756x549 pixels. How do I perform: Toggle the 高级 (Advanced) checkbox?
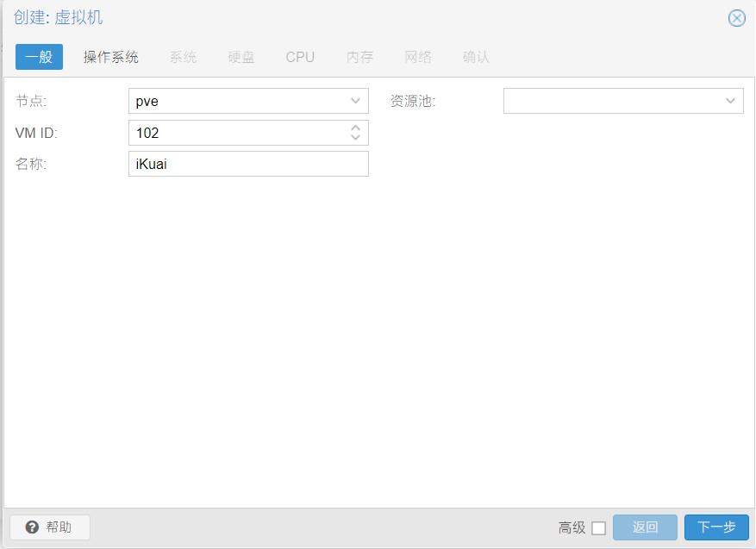pos(598,528)
